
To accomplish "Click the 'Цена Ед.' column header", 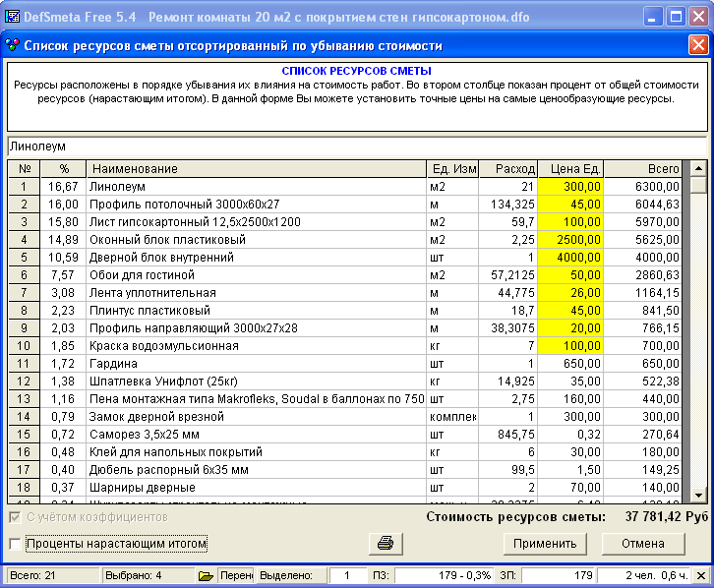I will coord(576,169).
